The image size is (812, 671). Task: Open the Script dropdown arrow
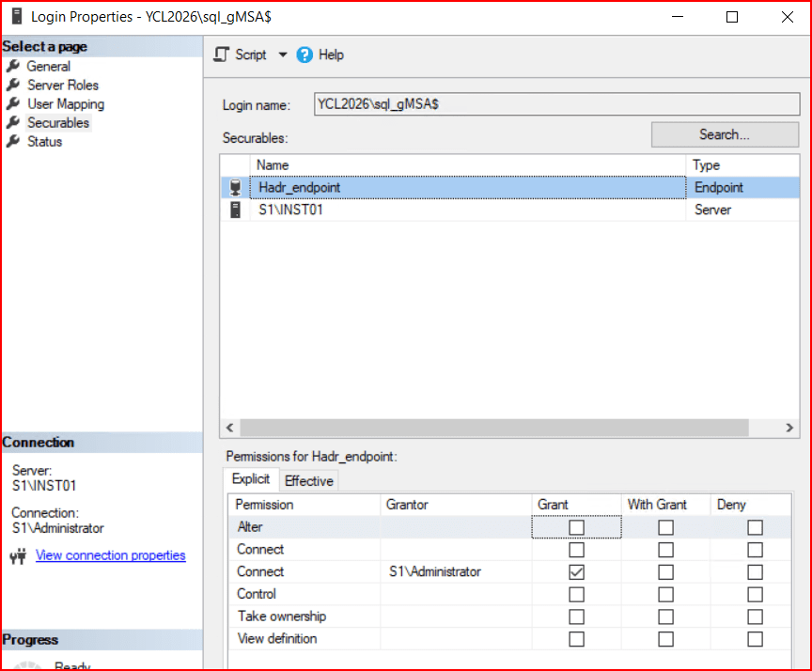[x=282, y=55]
